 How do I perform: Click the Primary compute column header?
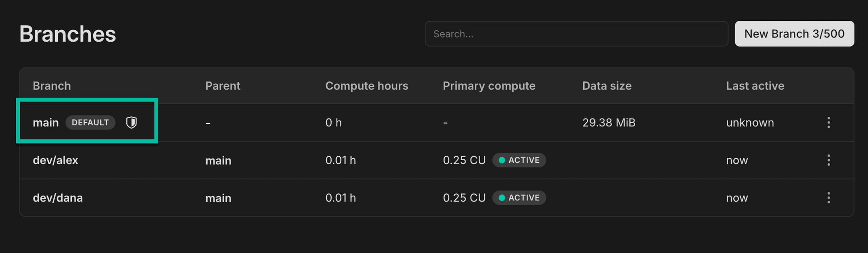point(489,86)
